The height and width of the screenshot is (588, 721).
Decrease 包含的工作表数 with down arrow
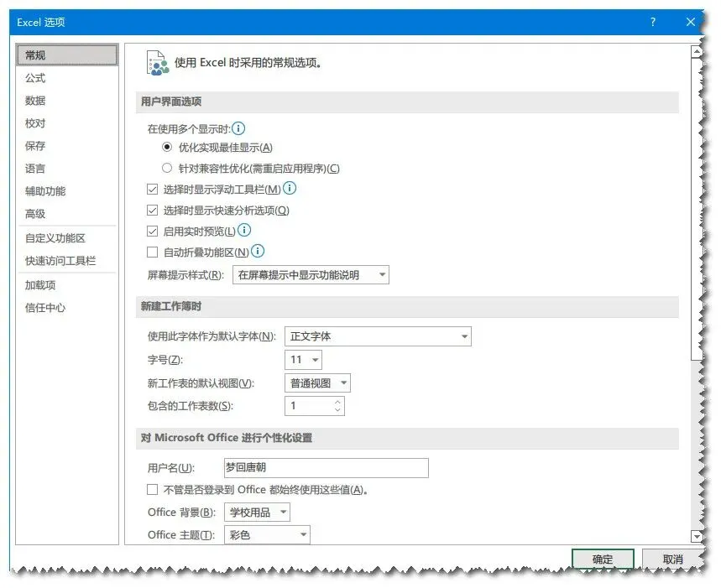pos(337,410)
